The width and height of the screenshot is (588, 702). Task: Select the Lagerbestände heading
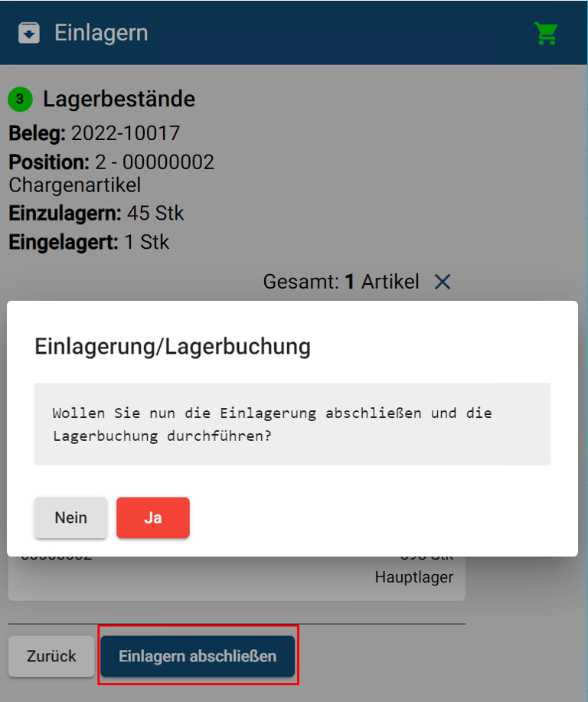click(x=119, y=99)
